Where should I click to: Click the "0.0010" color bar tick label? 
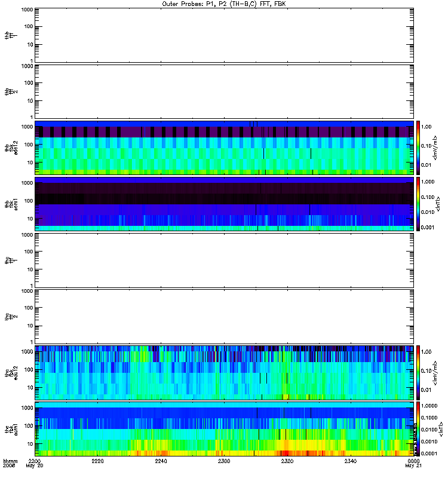(429, 442)
